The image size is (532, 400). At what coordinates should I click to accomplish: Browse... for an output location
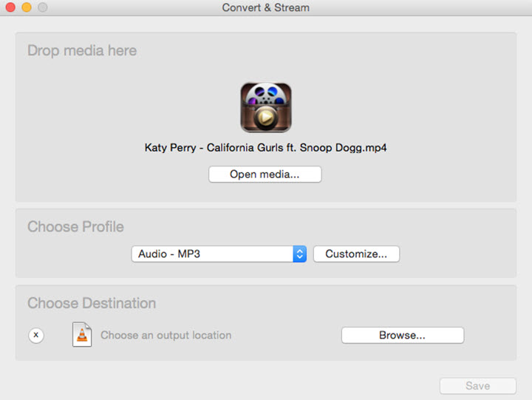tap(402, 335)
